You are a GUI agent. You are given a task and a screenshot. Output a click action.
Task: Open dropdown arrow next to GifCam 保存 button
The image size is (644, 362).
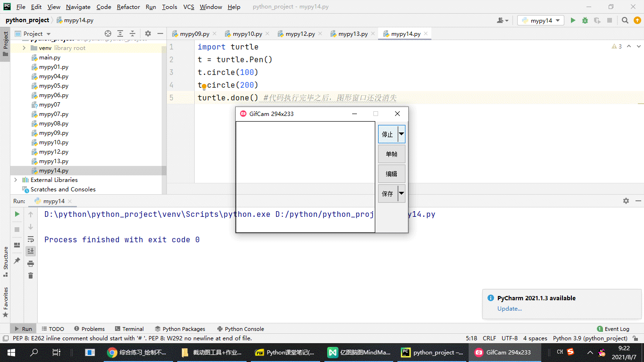click(x=401, y=193)
